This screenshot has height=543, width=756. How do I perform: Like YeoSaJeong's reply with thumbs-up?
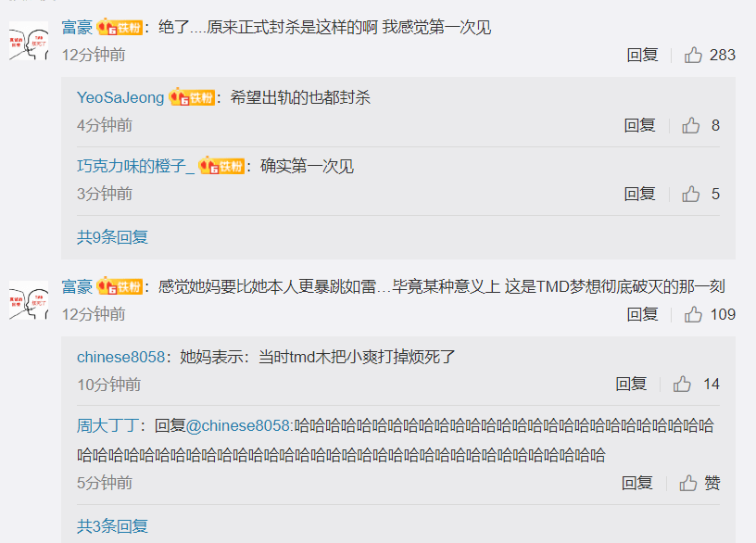(690, 125)
